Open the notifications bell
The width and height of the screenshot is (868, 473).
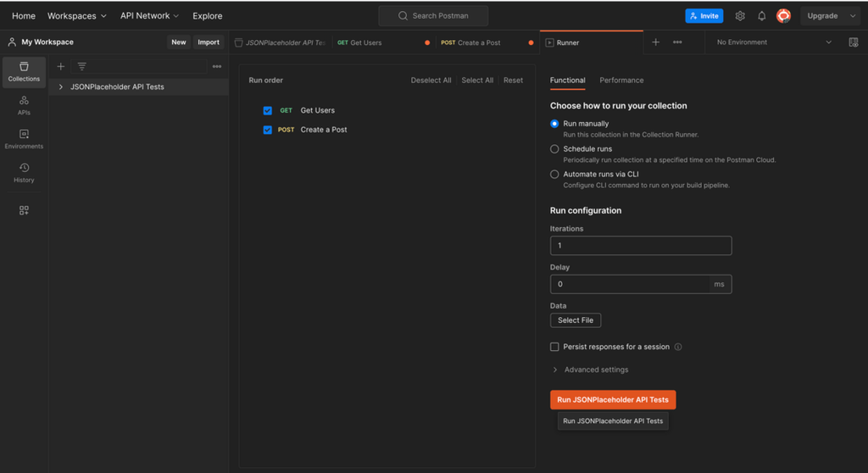[761, 16]
